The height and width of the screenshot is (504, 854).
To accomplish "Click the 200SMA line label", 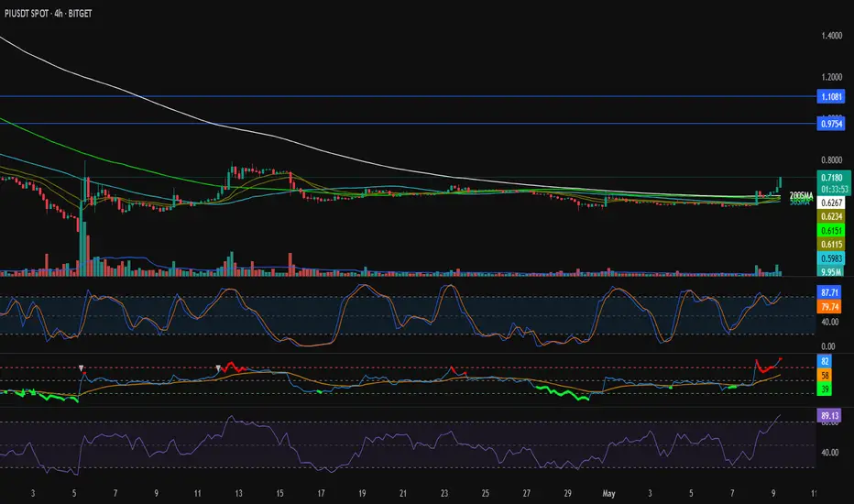I will tap(801, 195).
